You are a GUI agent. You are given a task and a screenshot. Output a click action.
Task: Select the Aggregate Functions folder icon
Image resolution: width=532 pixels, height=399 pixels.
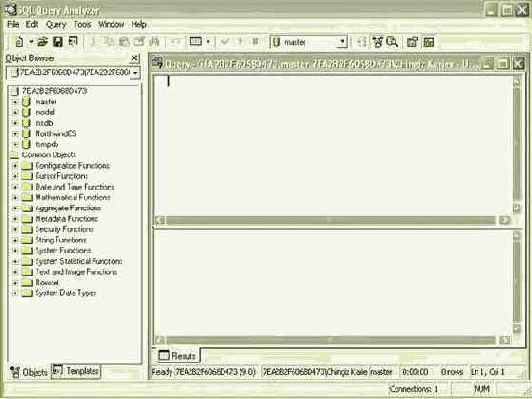(x=27, y=208)
